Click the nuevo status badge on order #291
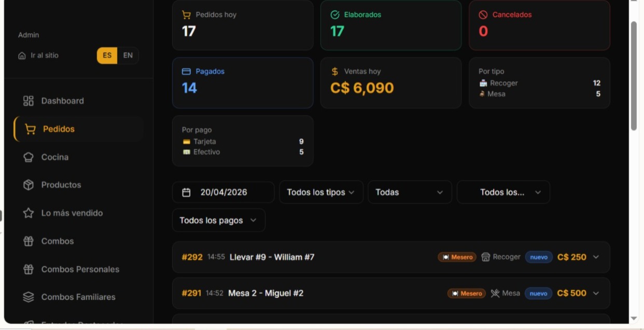644x330 pixels. point(539,293)
